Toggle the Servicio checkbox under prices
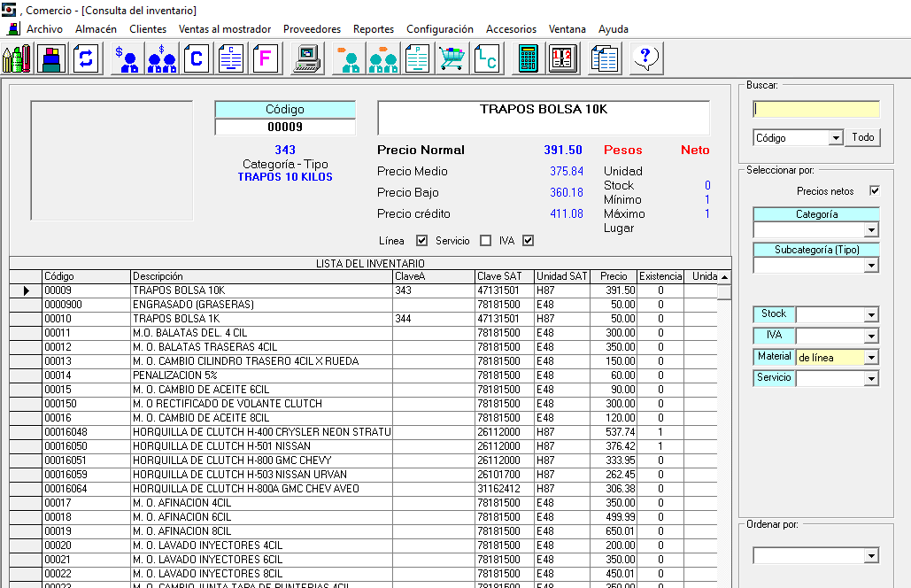911x588 pixels. [x=485, y=241]
